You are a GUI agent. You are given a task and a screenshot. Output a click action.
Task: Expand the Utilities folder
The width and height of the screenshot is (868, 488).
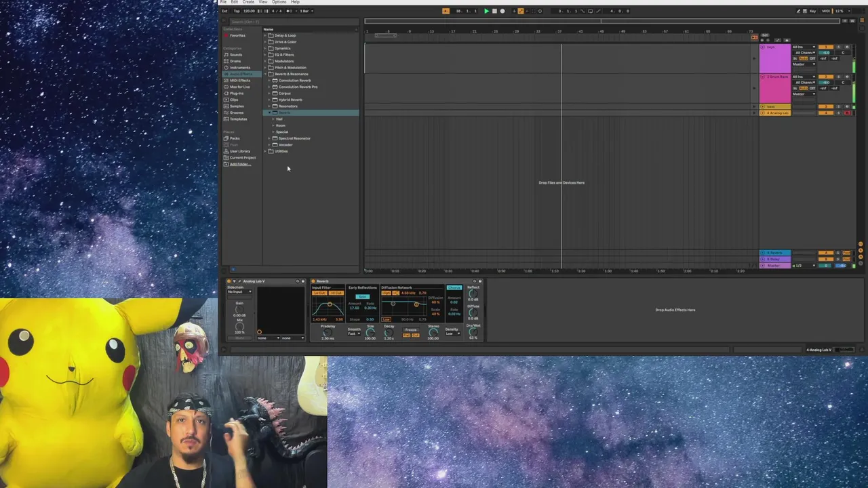(266, 151)
